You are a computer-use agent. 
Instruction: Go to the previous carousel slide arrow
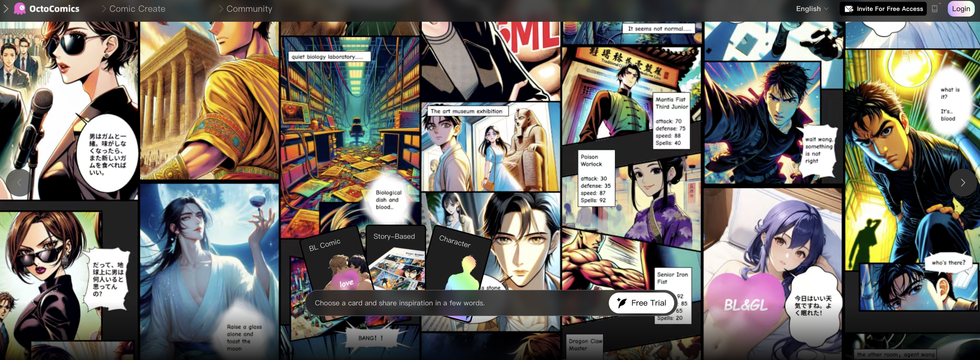[19, 182]
